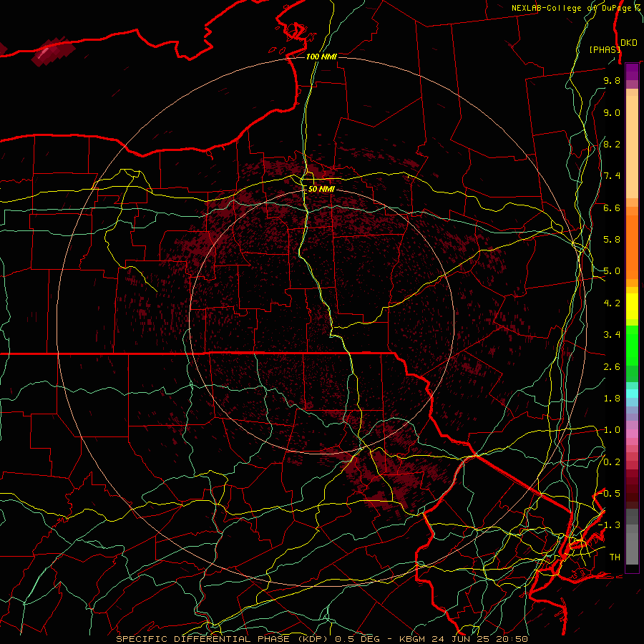Click the -0.5 value on the scale
The image size is (644, 644).
click(x=610, y=494)
